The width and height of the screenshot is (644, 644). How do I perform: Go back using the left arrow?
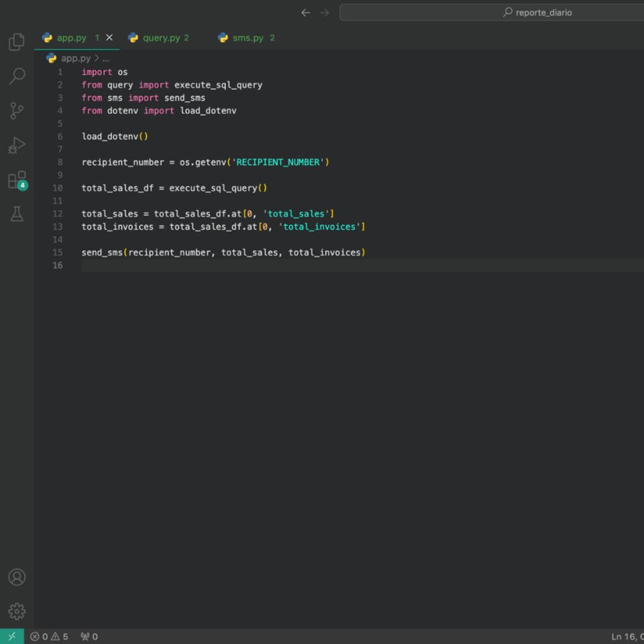(x=306, y=13)
